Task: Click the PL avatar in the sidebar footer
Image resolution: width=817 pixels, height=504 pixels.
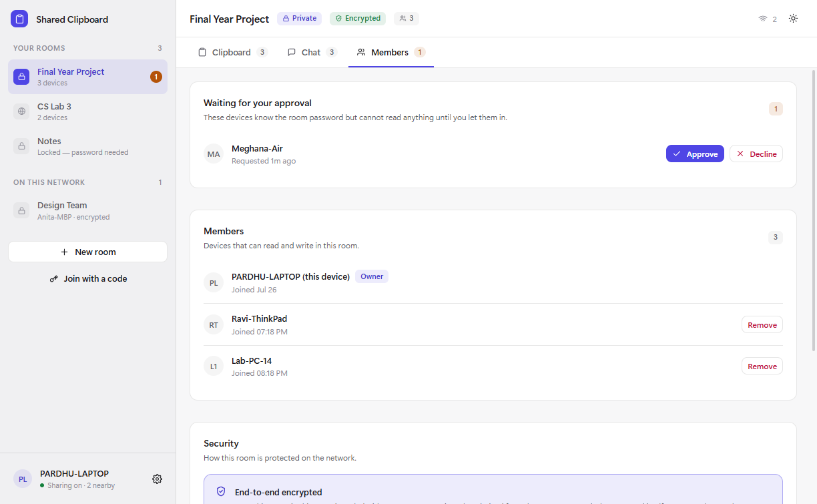Action: [x=23, y=479]
